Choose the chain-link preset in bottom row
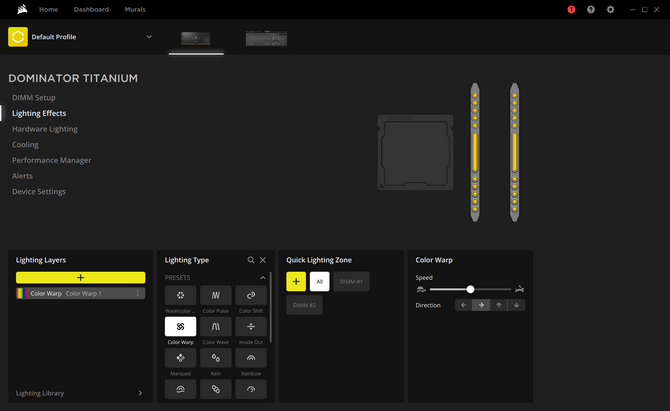Image resolution: width=670 pixels, height=411 pixels. pyautogui.click(x=216, y=389)
